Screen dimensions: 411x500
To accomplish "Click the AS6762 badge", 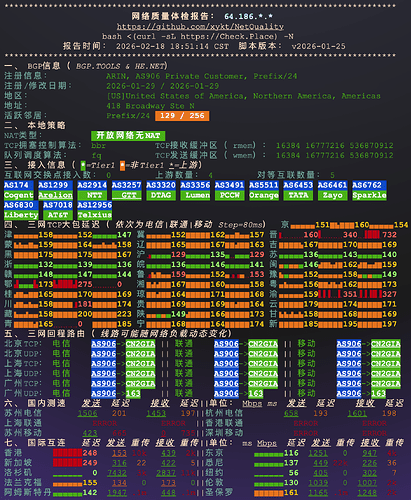I will pyautogui.click(x=369, y=185).
